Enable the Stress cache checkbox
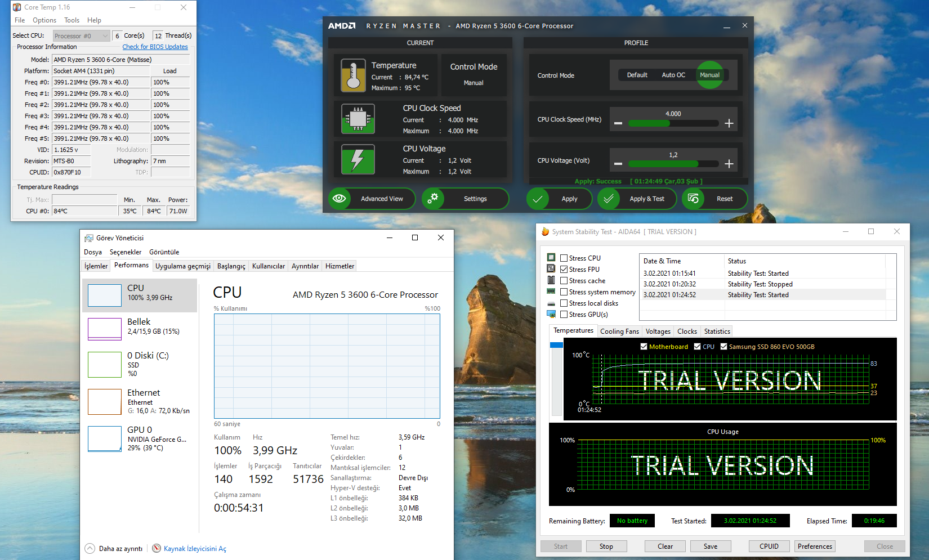929x560 pixels. 564,281
